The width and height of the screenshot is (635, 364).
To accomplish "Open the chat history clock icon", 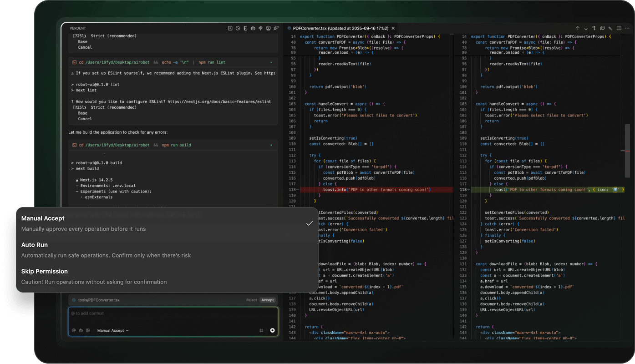I will 238,28.
